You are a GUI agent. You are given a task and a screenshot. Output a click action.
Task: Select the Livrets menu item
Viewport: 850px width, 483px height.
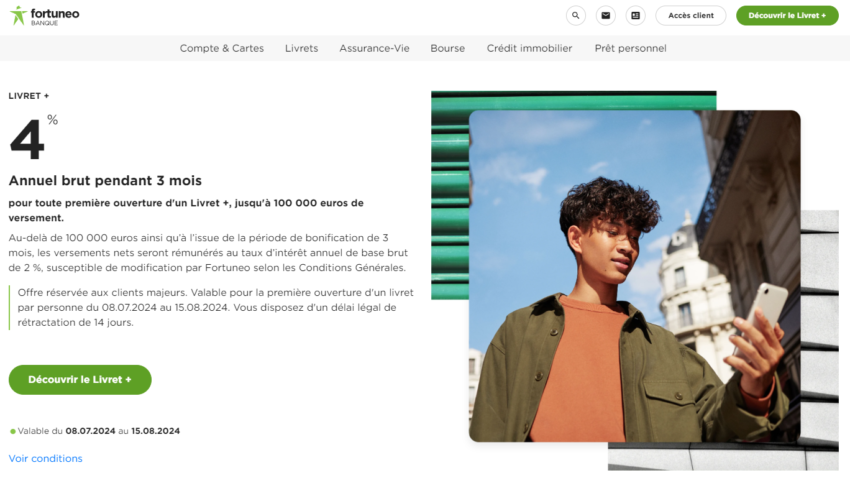pos(301,48)
